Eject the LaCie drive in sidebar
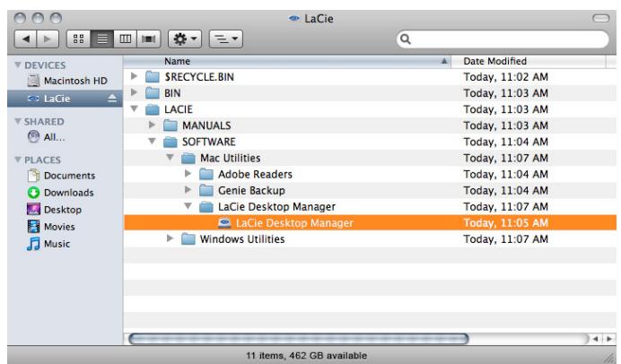 110,96
